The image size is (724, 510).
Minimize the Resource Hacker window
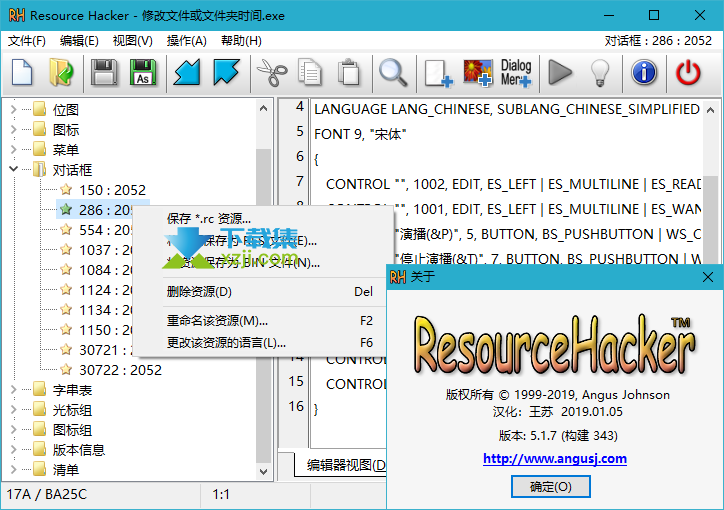tap(609, 15)
